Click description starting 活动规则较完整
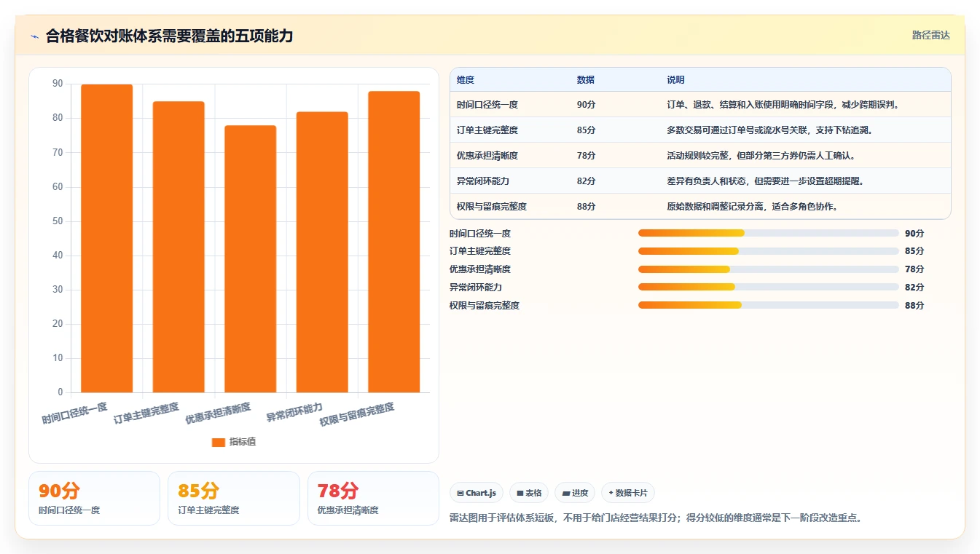 pos(761,156)
